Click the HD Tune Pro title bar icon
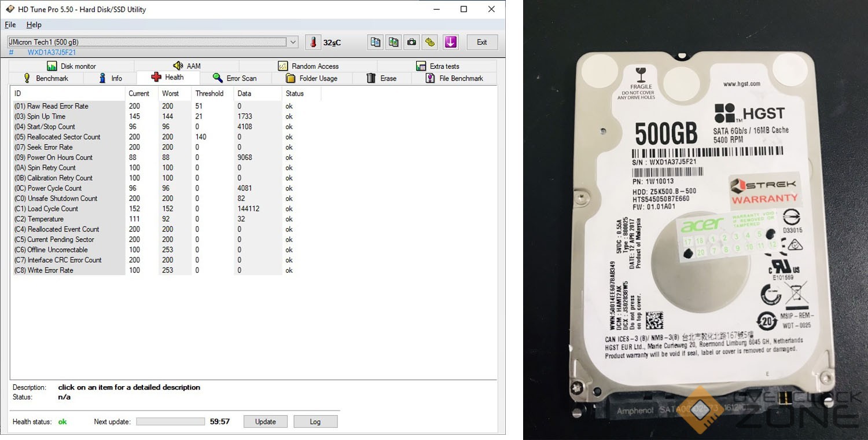Viewport: 868px width, 440px height. click(x=9, y=9)
